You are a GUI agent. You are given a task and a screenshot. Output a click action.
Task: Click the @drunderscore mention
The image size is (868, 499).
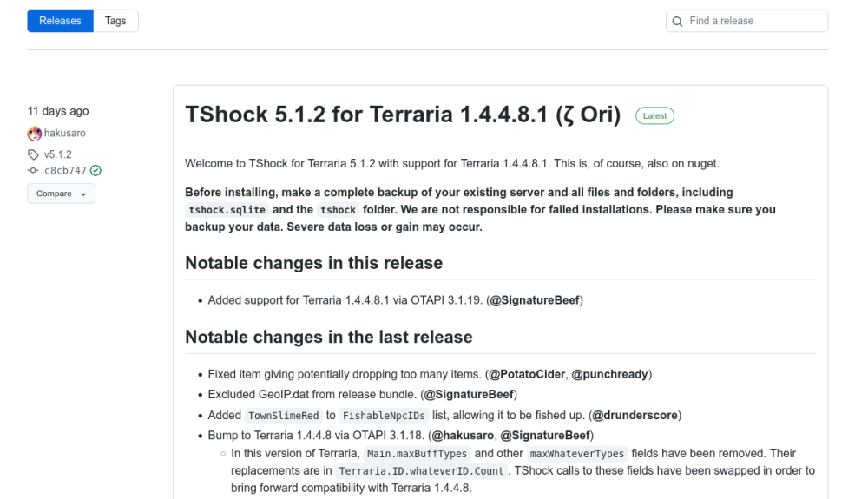(635, 416)
